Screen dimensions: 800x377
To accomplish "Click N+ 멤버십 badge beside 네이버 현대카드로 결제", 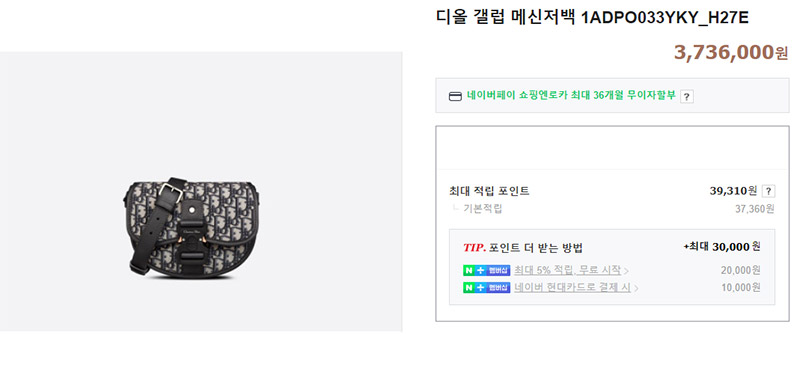I will (x=486, y=288).
